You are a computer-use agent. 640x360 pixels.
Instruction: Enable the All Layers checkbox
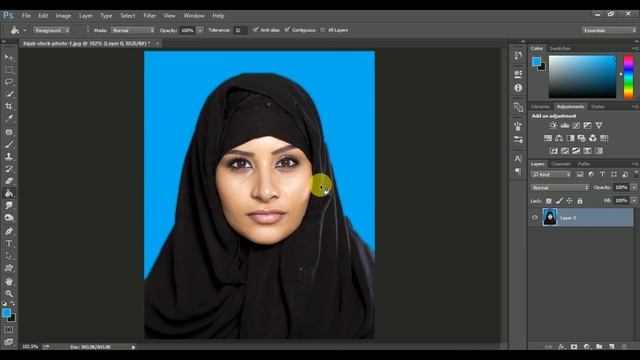coord(323,30)
